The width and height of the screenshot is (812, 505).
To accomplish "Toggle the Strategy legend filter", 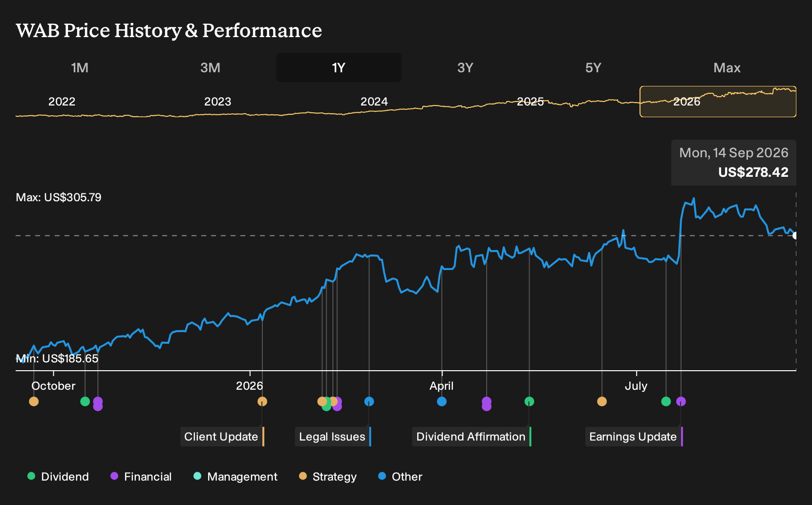I will [328, 477].
